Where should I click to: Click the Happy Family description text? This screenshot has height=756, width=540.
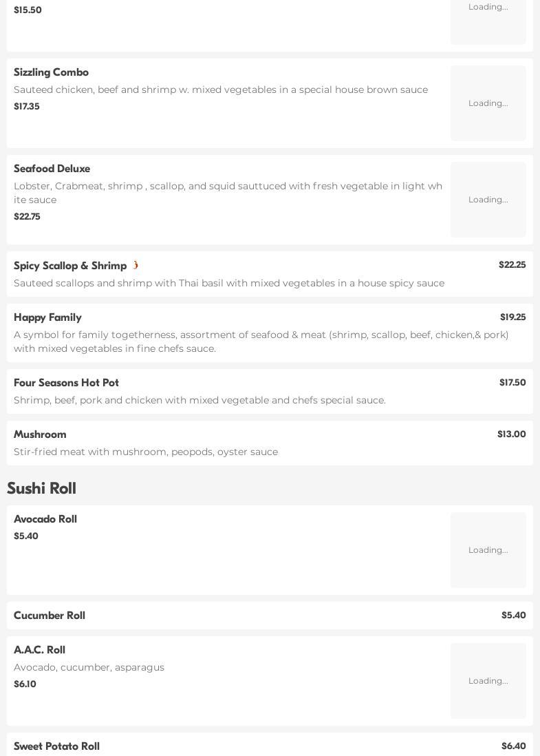coord(261,342)
